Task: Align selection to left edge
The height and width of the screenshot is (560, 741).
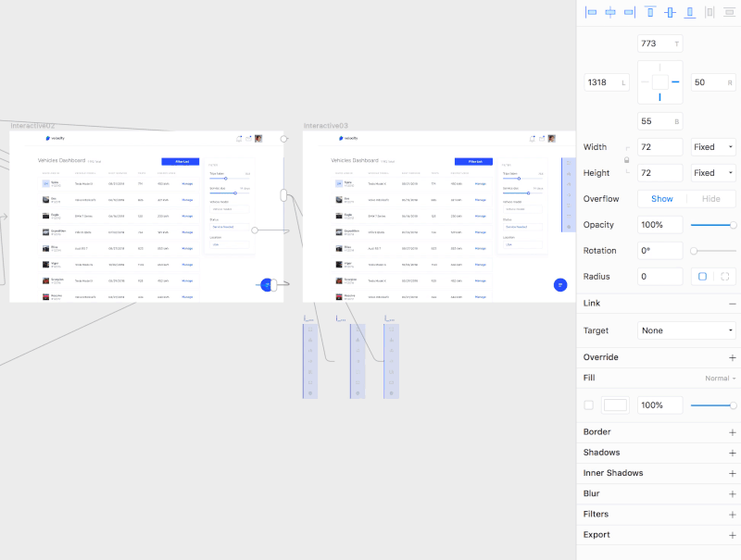Action: click(x=591, y=12)
